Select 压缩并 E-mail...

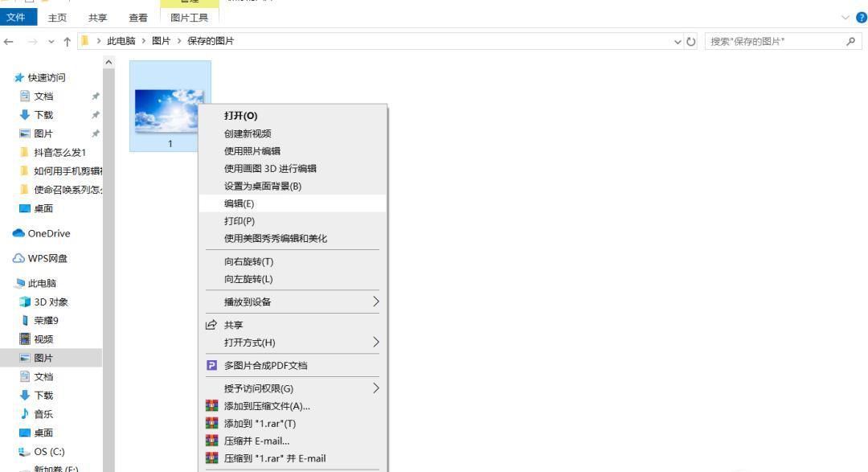pos(293,441)
